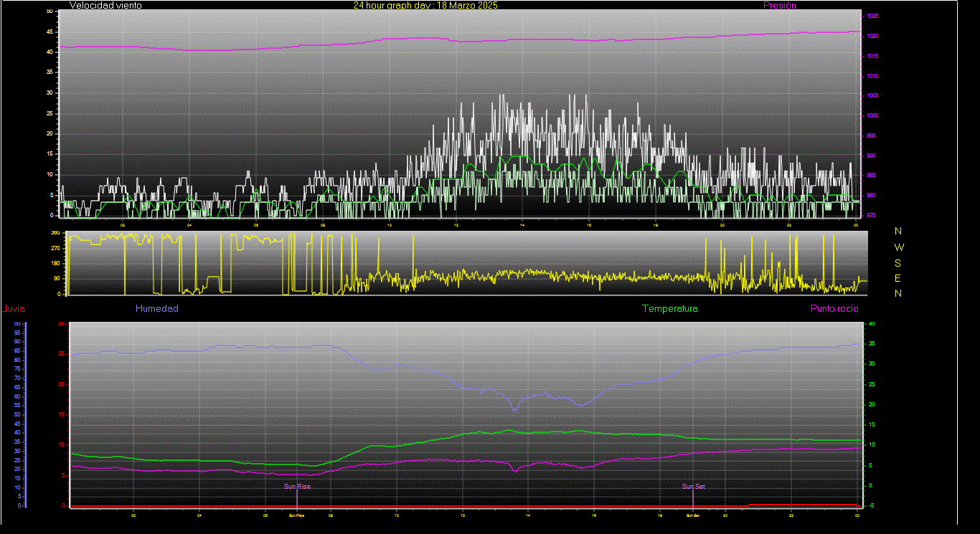Select the '975' pressure axis value

871,214
